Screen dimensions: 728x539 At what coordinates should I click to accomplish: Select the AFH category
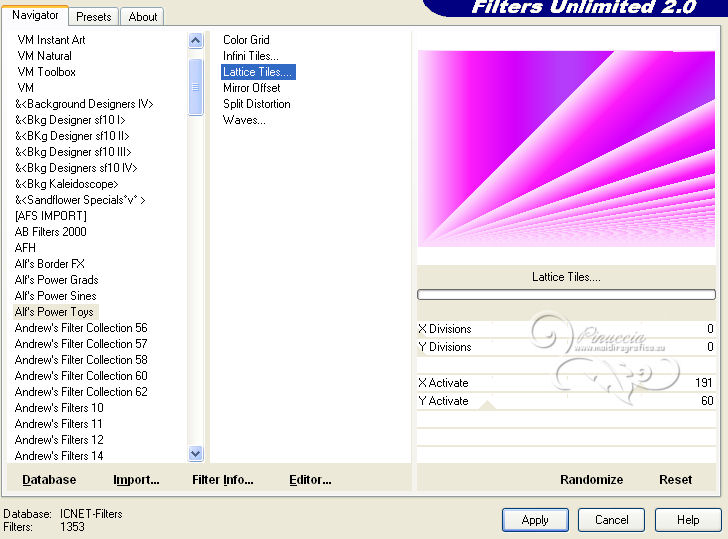[x=25, y=248]
